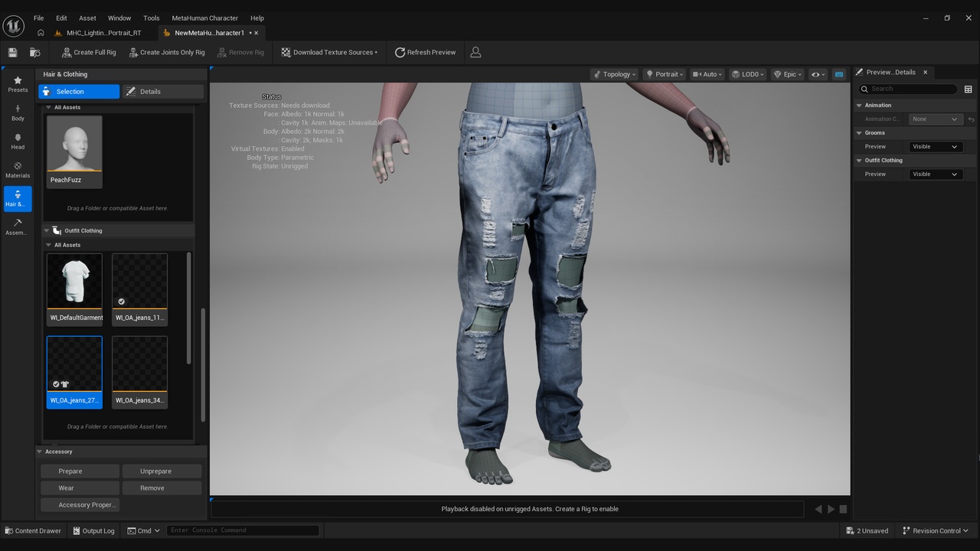Click the user profile icon in toolbar
This screenshot has width=980, height=551.
[475, 52]
